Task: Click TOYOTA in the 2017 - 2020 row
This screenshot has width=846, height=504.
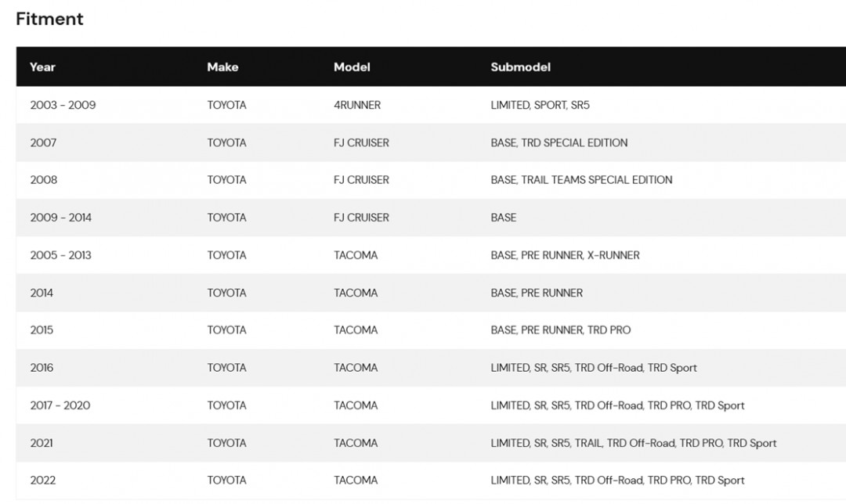Action: (226, 405)
